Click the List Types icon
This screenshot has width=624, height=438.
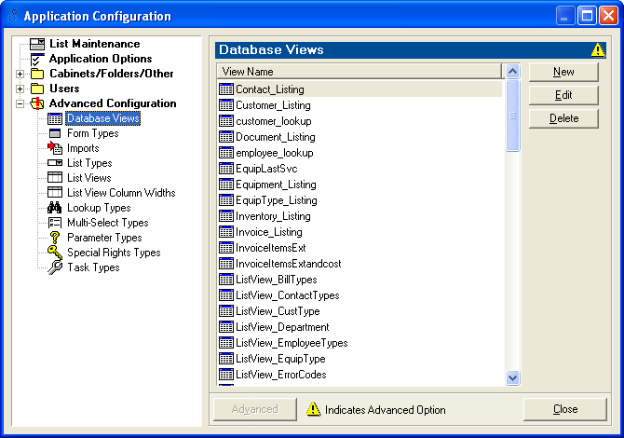click(x=55, y=163)
